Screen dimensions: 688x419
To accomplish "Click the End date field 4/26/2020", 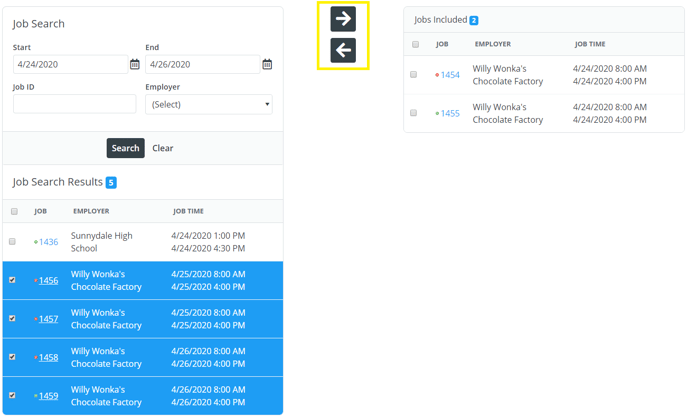I will pyautogui.click(x=201, y=65).
